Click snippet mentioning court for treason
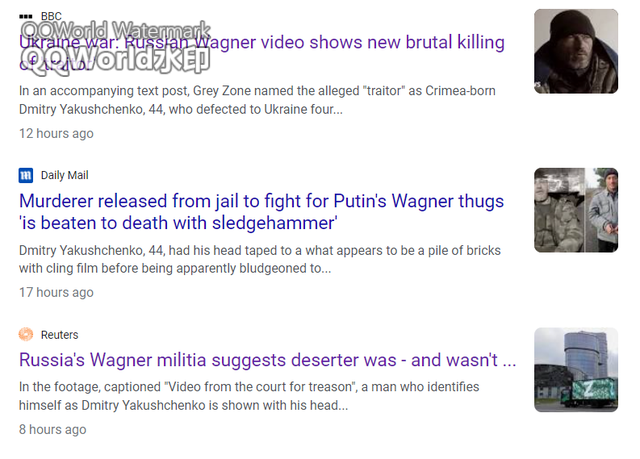The width and height of the screenshot is (640, 459). pyautogui.click(x=249, y=396)
